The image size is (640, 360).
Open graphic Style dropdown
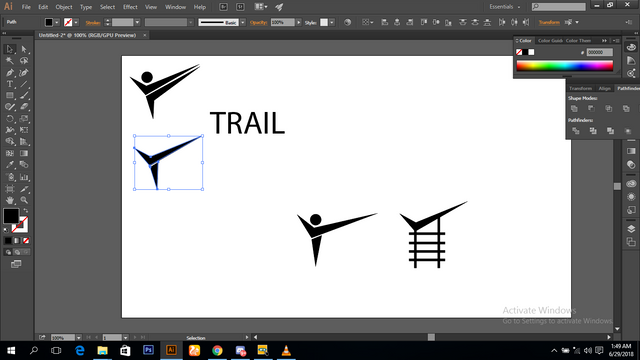coord(332,22)
